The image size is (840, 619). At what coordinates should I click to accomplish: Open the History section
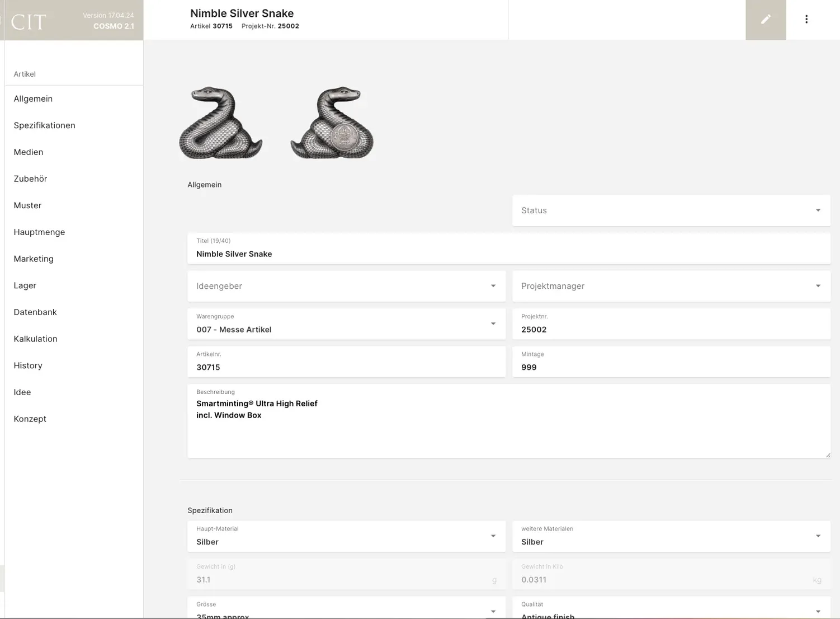point(28,365)
